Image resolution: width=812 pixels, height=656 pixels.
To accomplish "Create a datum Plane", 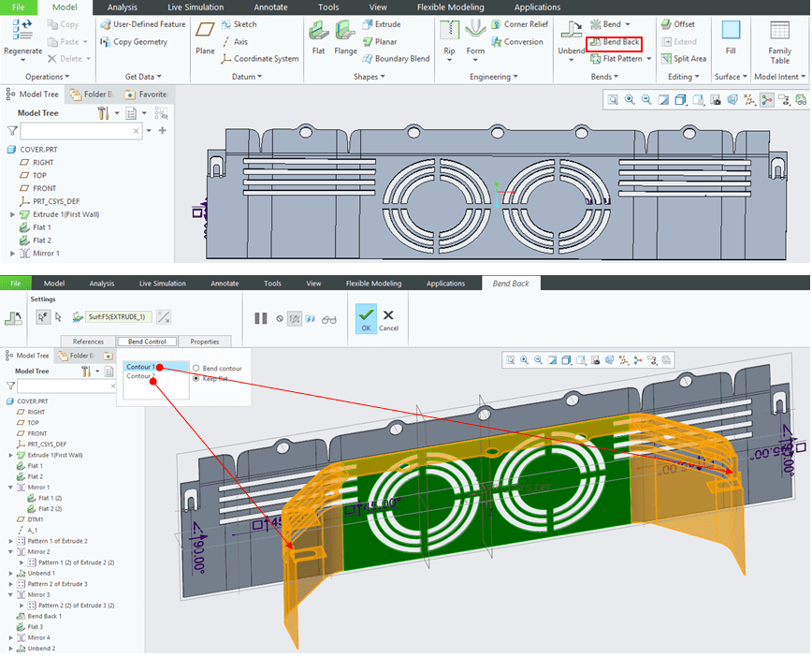I will tap(205, 37).
